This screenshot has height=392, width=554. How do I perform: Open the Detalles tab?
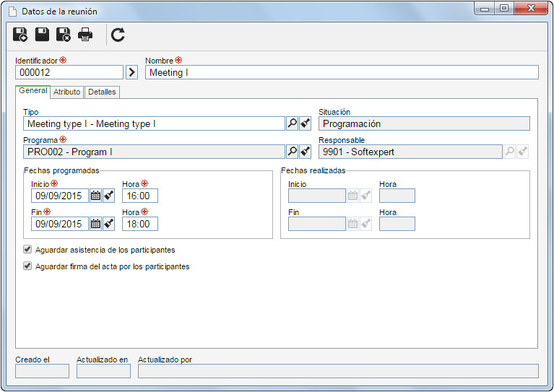click(x=102, y=92)
